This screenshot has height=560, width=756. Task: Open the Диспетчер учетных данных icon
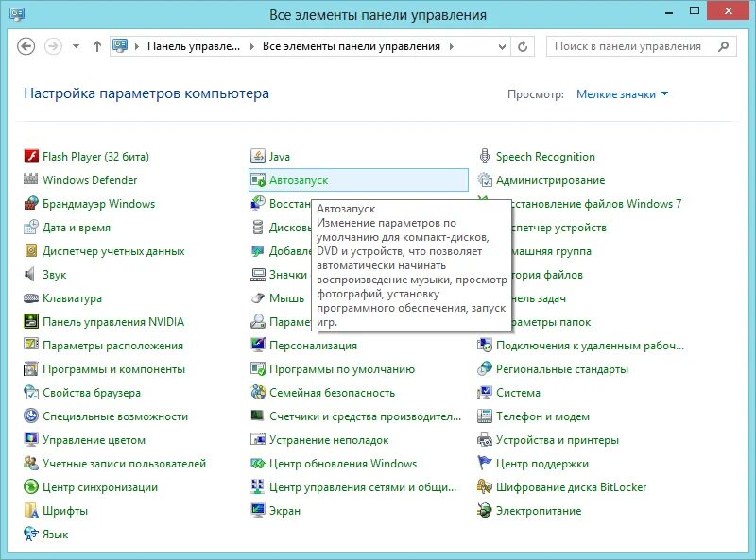[x=31, y=250]
